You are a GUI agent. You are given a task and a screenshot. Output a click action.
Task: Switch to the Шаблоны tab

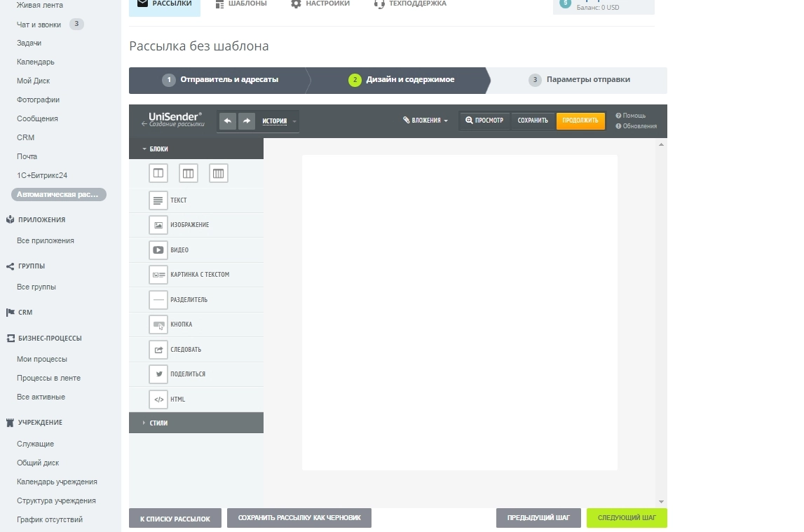click(x=241, y=4)
